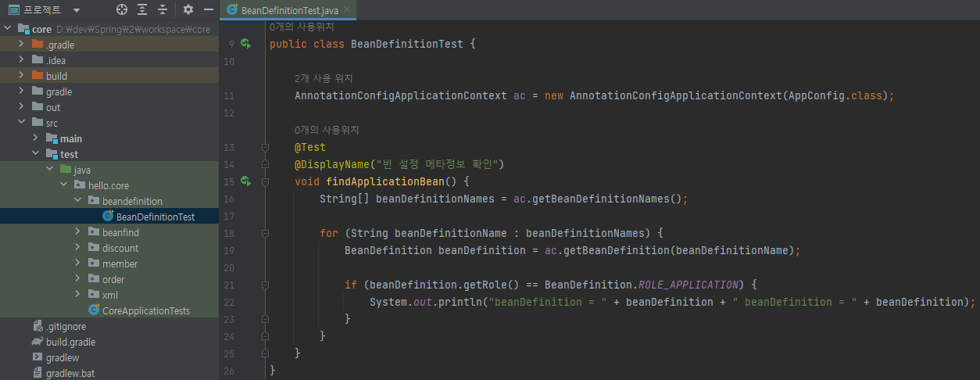Expand the xml package
The width and height of the screenshot is (980, 380).
pyautogui.click(x=77, y=295)
